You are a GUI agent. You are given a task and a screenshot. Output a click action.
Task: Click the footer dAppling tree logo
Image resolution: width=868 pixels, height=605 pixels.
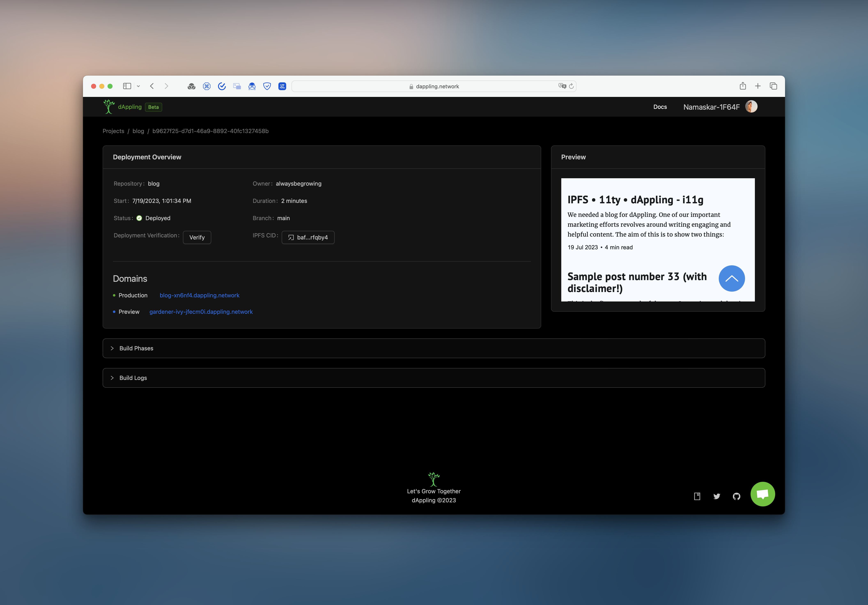coord(434,479)
